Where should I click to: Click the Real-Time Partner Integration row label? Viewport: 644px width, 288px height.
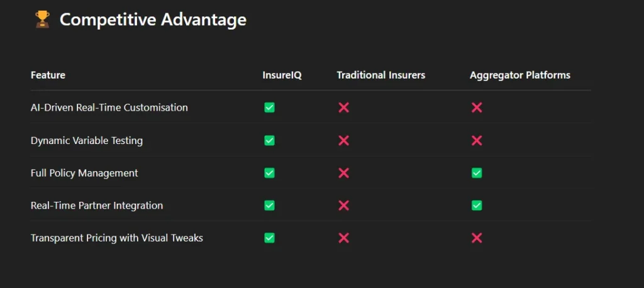(x=97, y=206)
